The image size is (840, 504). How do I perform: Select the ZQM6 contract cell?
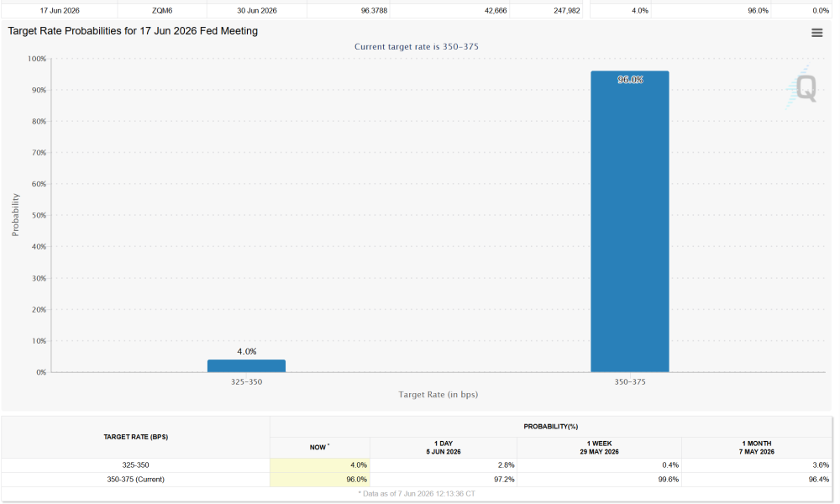point(162,10)
